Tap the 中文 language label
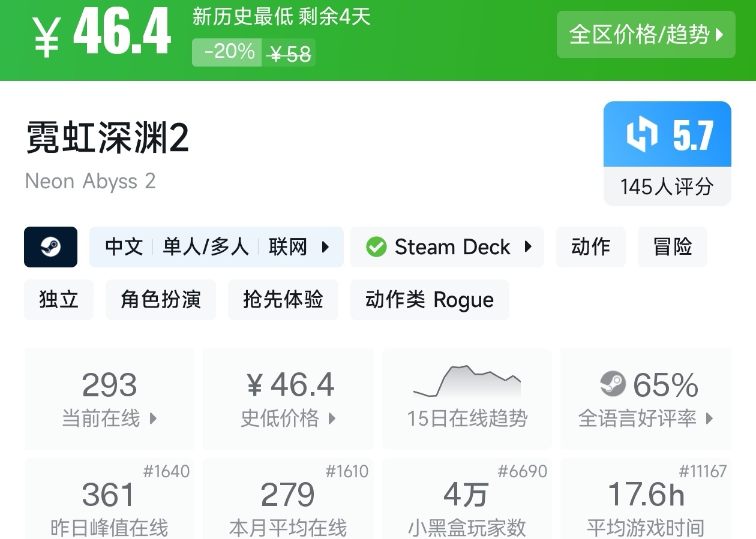 tap(124, 247)
